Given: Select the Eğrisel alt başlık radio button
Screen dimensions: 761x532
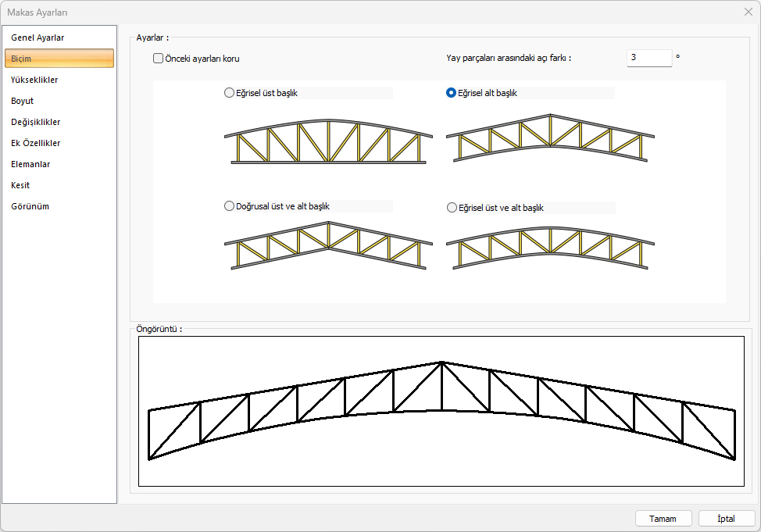Looking at the screenshot, I should (x=451, y=93).
